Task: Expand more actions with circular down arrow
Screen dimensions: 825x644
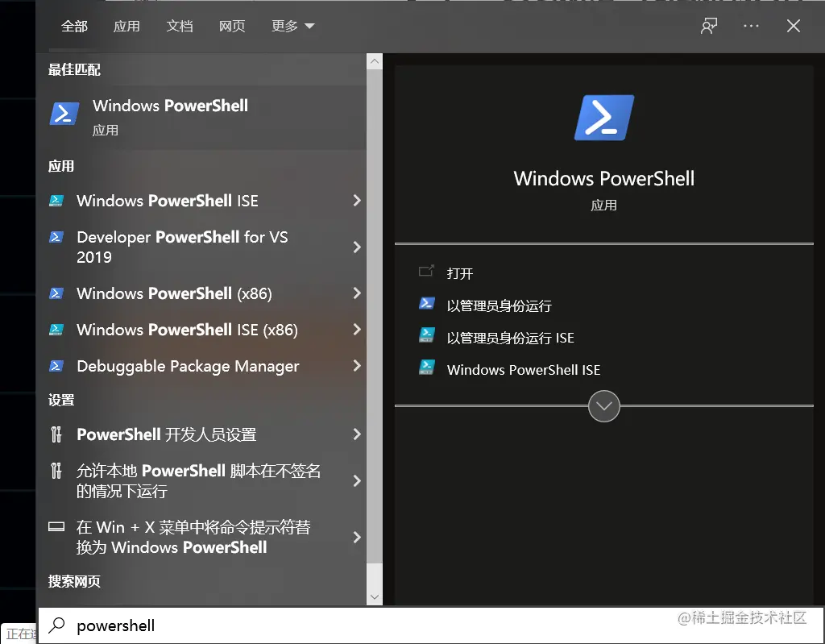Action: [604, 406]
